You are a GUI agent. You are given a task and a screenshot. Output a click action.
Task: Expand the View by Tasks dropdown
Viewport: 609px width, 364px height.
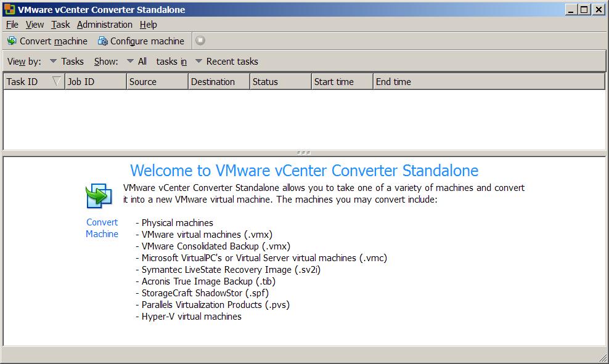click(x=54, y=62)
